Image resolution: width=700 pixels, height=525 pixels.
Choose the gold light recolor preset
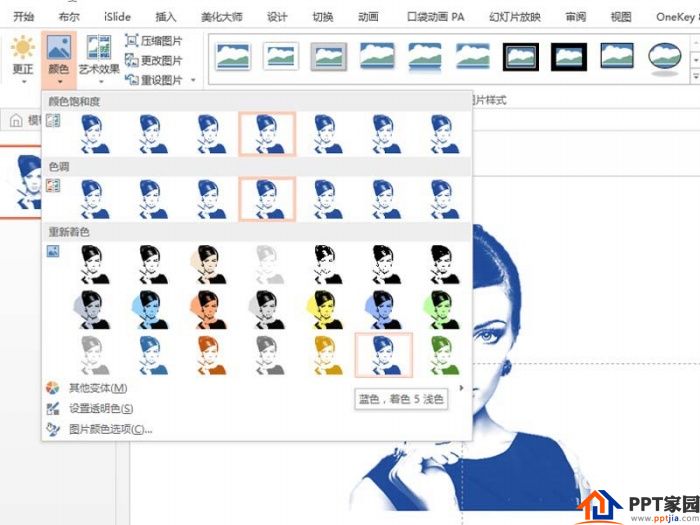point(327,355)
